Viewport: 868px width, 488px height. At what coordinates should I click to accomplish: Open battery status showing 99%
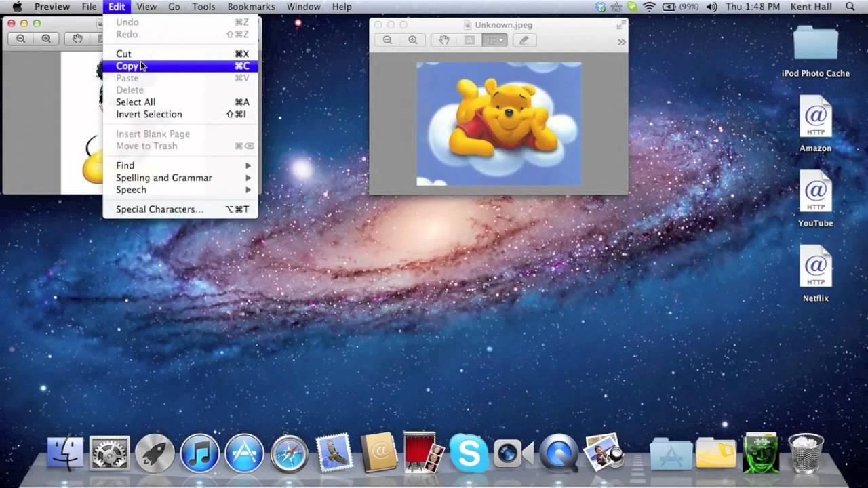coord(680,7)
